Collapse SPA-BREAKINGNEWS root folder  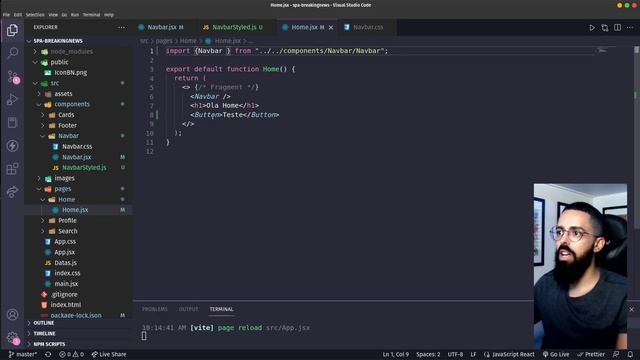click(58, 41)
